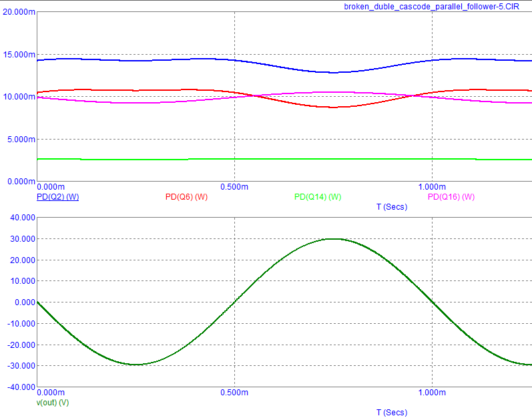Click the lower plot T (Secs) axis title
The image size is (532, 420).
point(392,413)
